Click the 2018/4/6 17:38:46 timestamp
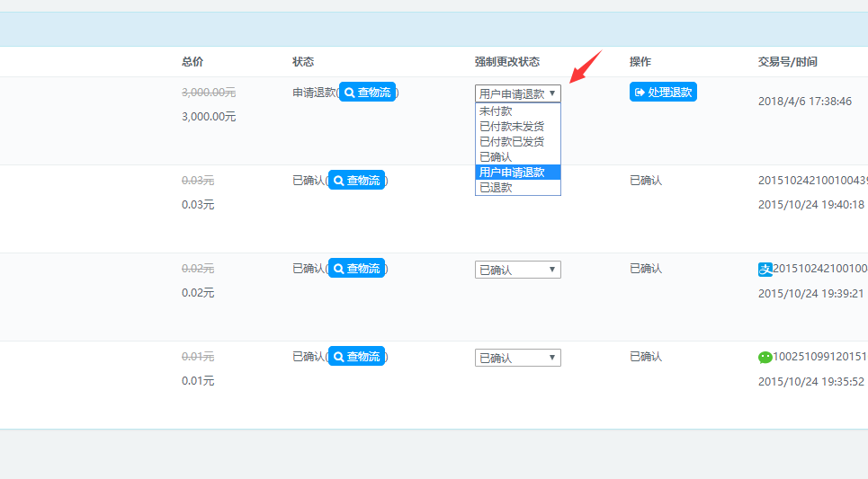The image size is (868, 479). [804, 102]
